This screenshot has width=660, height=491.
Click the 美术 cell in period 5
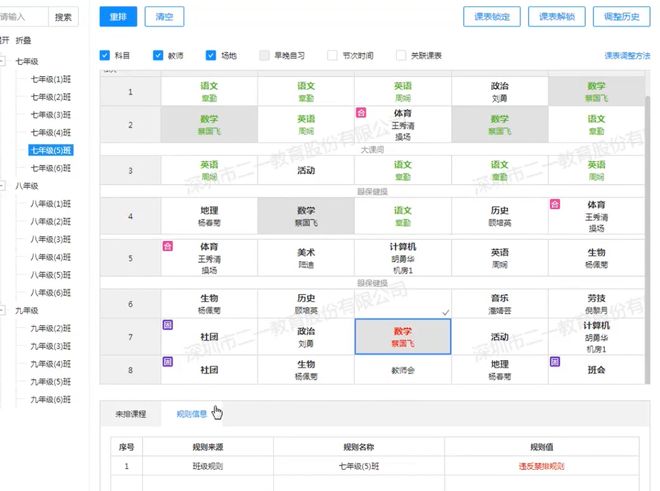[x=306, y=258]
